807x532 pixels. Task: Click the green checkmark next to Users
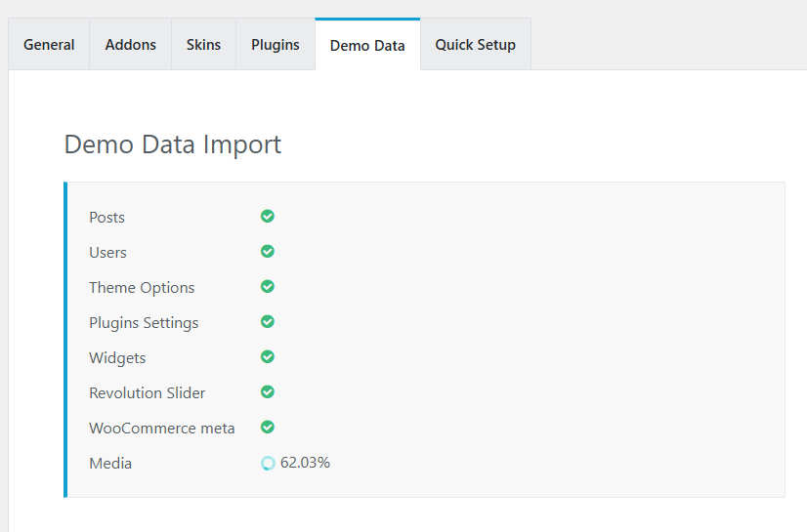(x=268, y=251)
